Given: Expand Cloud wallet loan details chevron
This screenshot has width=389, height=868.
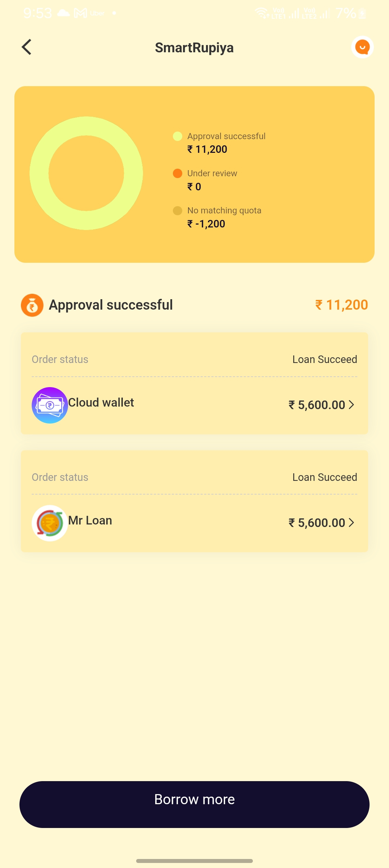Looking at the screenshot, I should (x=352, y=405).
